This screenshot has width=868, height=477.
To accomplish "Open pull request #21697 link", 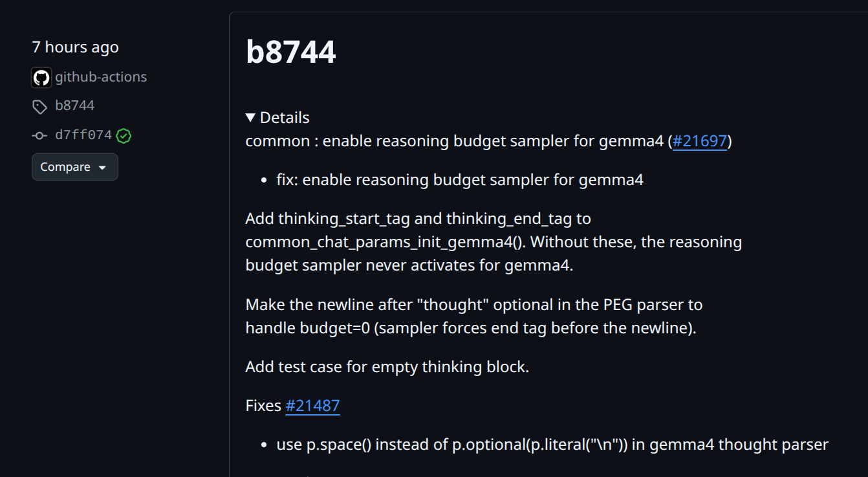I will coord(700,141).
